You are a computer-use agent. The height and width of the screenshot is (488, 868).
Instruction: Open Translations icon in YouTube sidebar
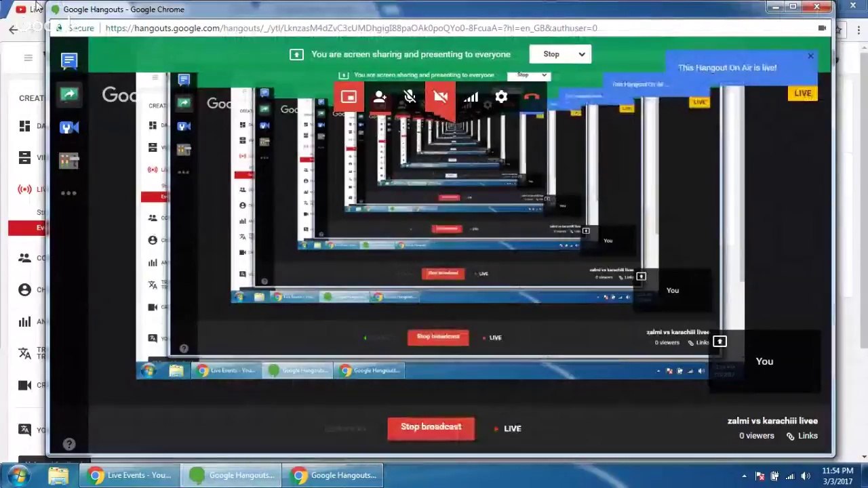point(25,353)
